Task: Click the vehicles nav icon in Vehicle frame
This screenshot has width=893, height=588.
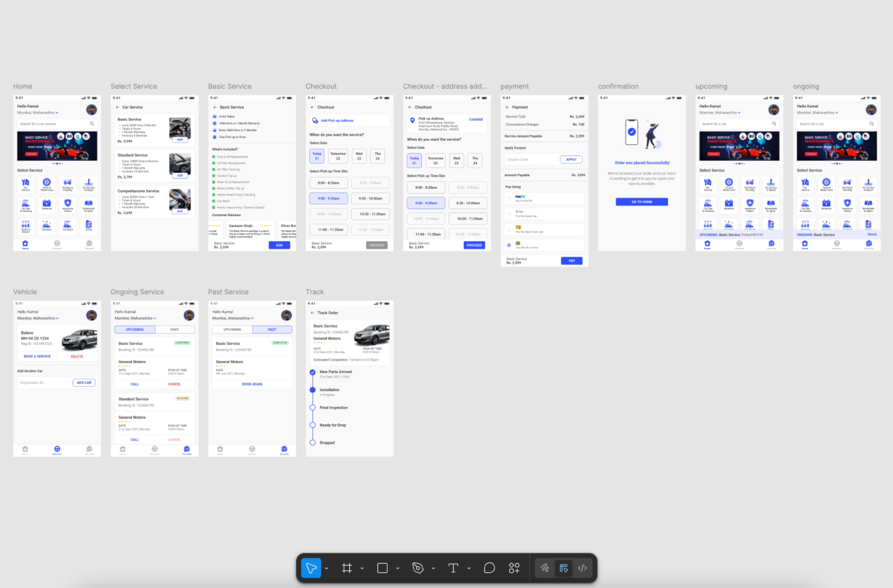Action: coord(57,449)
